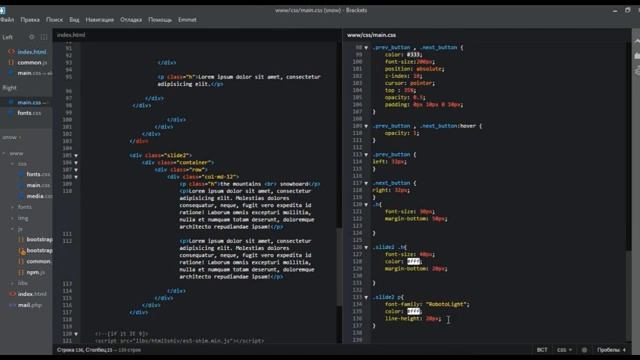This screenshot has height=360, width=640.
Task: Open media.css in project tree
Action: pyautogui.click(x=40, y=196)
